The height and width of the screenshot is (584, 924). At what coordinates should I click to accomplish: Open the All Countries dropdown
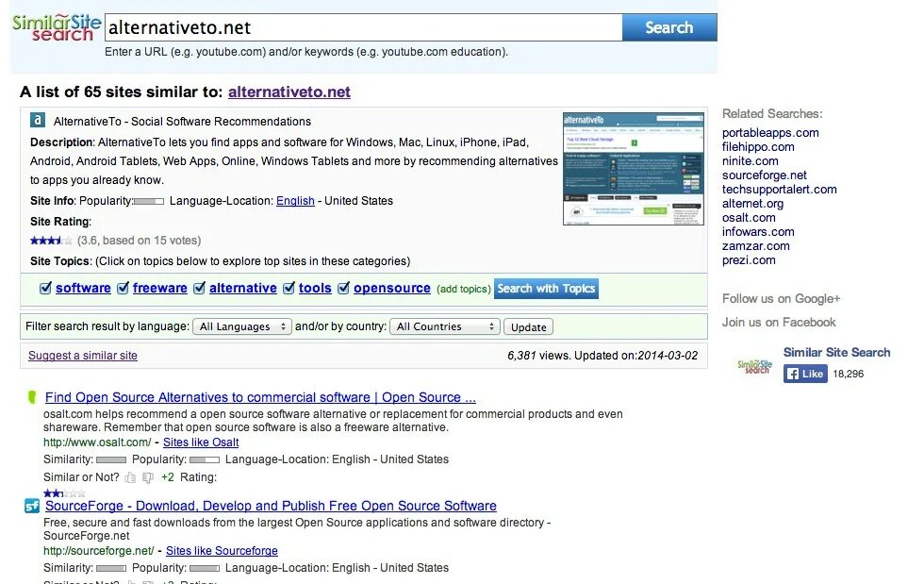click(445, 326)
